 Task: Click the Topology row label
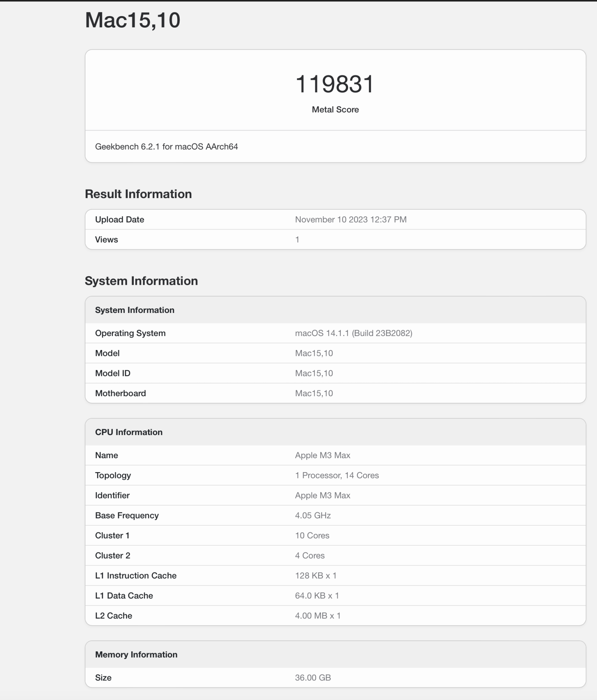coord(113,475)
